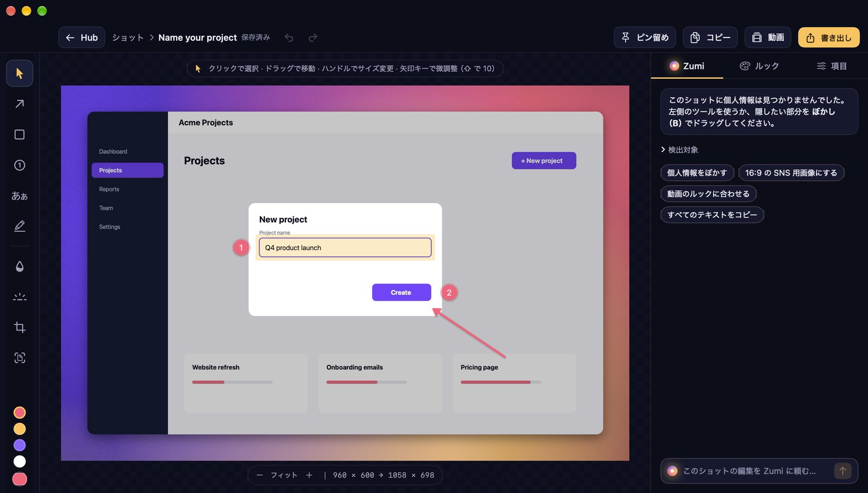Zoom out with the minus button
This screenshot has height=493, width=868.
259,475
